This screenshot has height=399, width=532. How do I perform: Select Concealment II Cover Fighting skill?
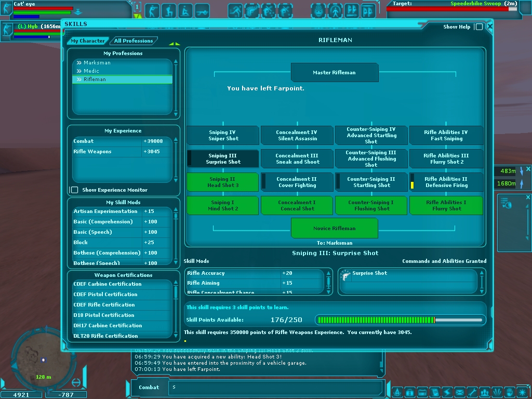pyautogui.click(x=297, y=182)
